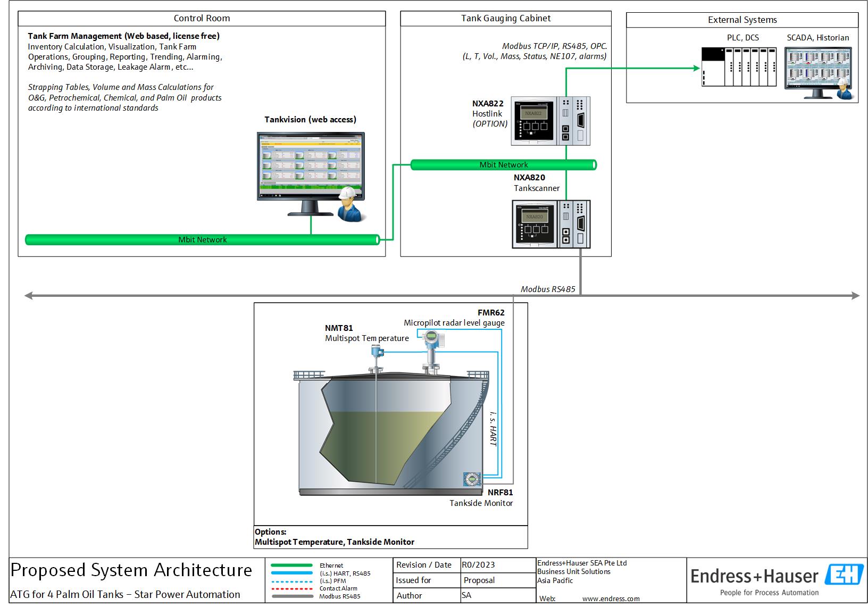
Task: Click the ATG for 4 Palm Oil Tanks subtitle
Action: click(x=125, y=595)
